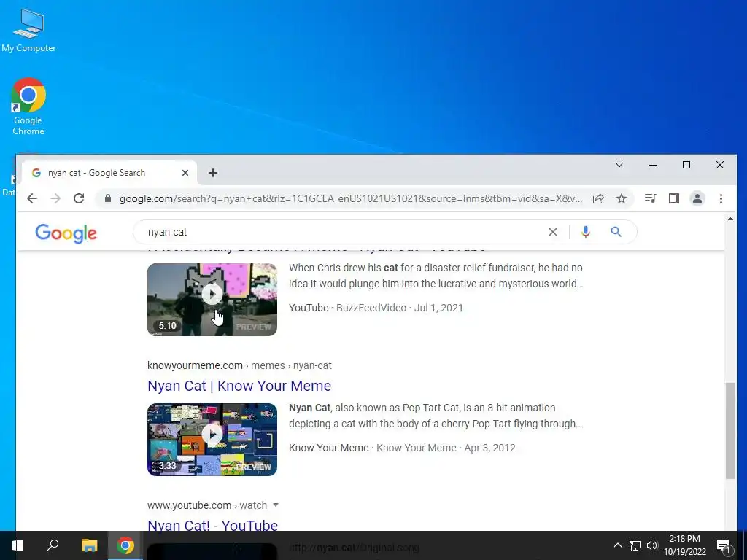
Task: Expand the youtube.com result options arrow
Action: point(275,505)
